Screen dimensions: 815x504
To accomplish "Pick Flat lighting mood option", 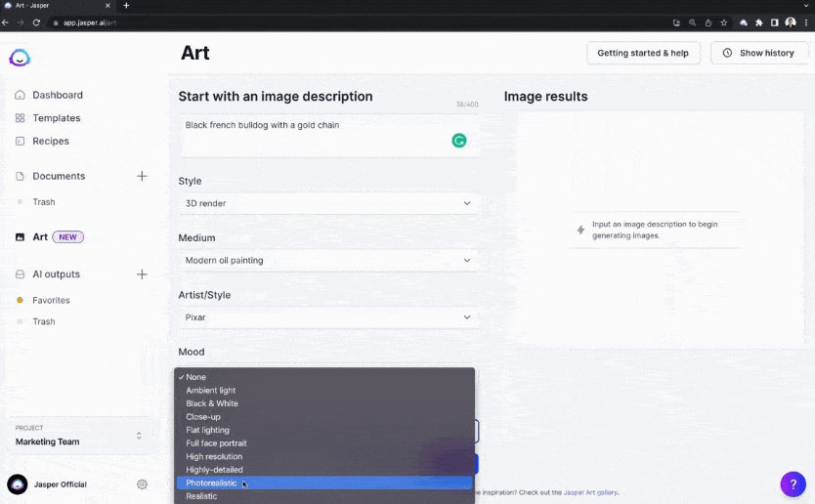I will coord(324,430).
